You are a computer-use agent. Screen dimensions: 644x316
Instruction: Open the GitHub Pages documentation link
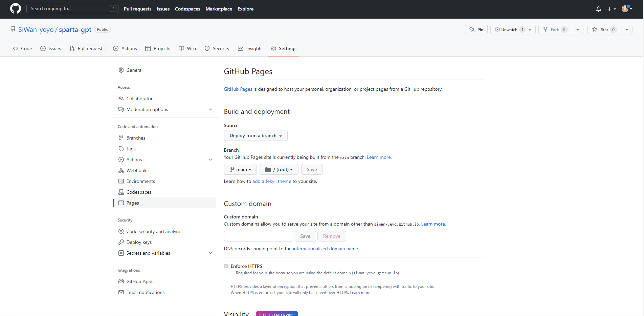[238, 89]
